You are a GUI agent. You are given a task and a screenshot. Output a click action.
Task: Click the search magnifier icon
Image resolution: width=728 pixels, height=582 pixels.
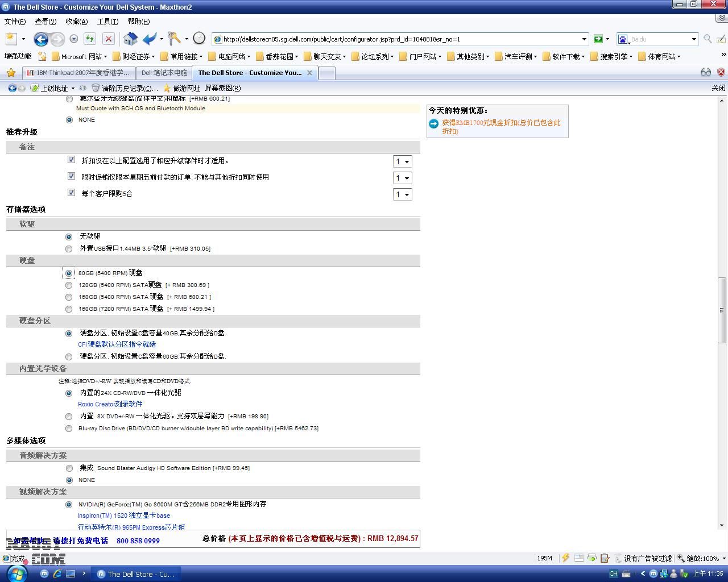708,39
